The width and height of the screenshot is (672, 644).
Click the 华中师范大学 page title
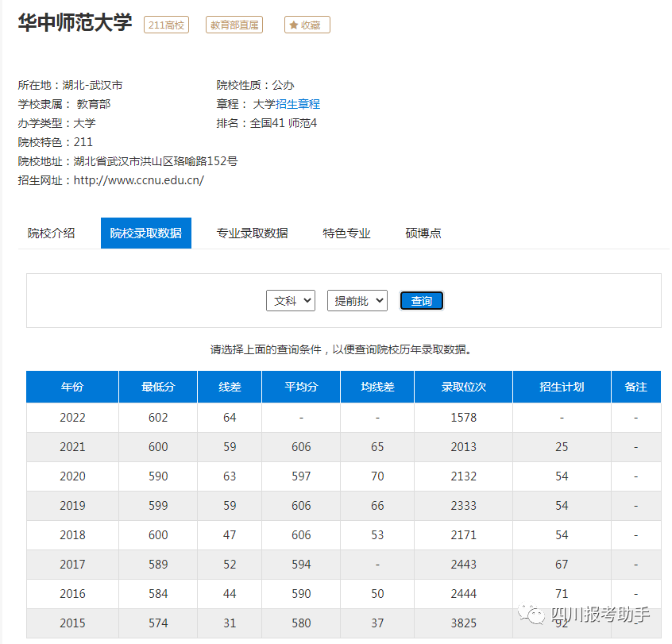(x=75, y=23)
